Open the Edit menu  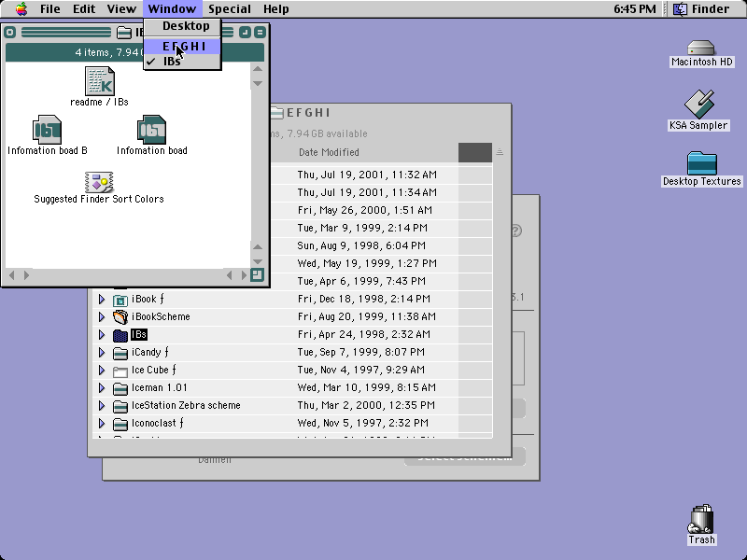(84, 9)
